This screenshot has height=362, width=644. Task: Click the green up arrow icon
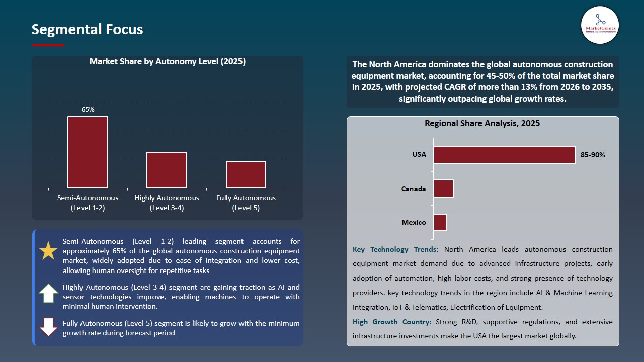[x=48, y=292]
